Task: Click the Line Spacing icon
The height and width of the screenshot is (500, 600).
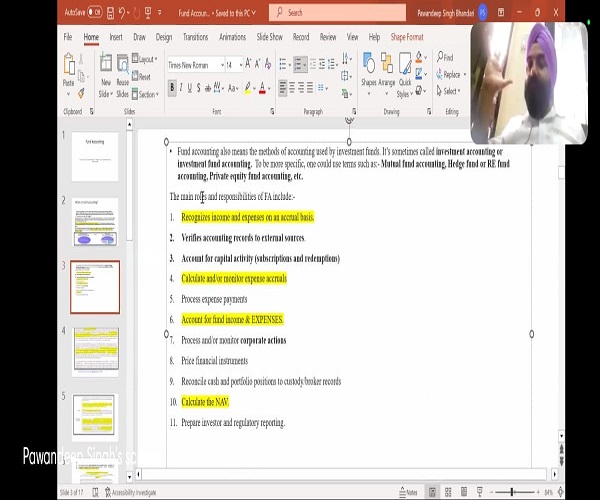Action: point(331,64)
